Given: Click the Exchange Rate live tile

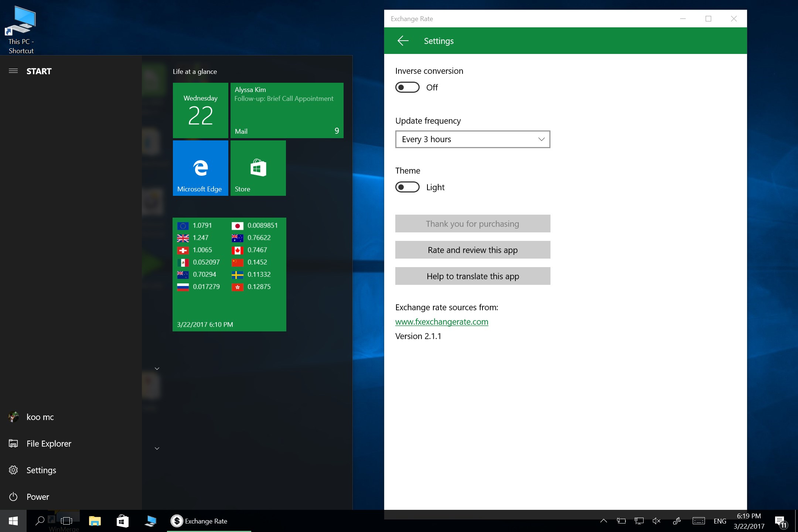Looking at the screenshot, I should (229, 274).
